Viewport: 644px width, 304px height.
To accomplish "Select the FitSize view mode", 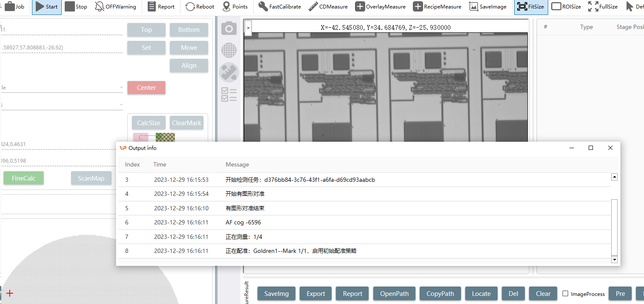I will [x=530, y=7].
